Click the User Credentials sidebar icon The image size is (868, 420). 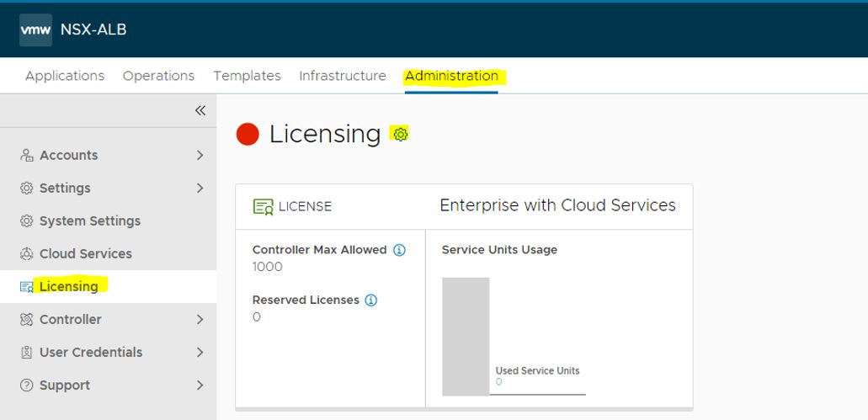pyautogui.click(x=27, y=352)
